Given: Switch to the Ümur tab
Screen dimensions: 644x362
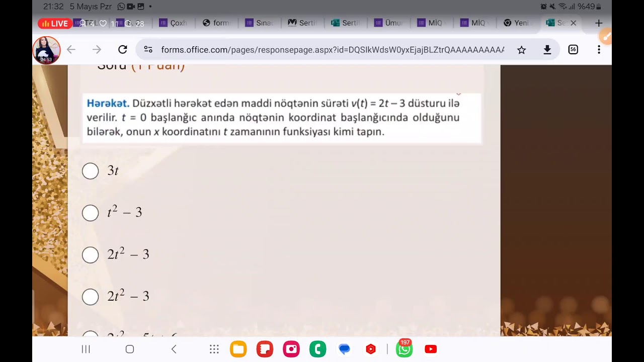Looking at the screenshot, I should (389, 23).
